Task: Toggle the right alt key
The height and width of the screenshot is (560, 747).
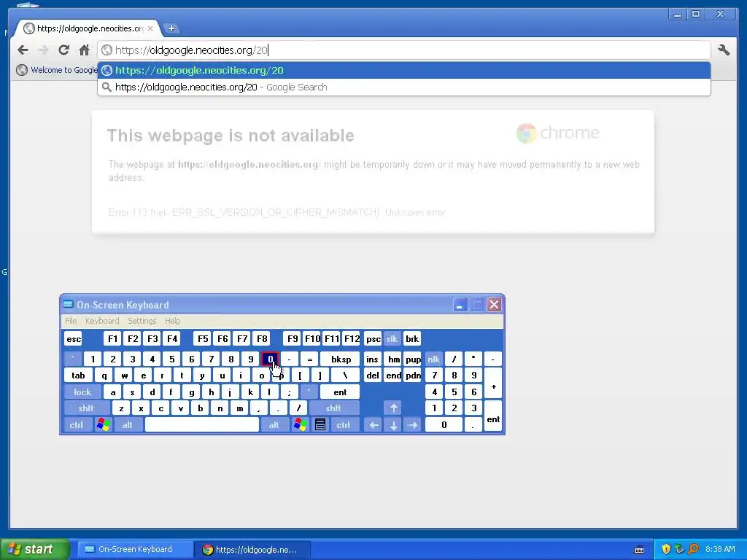Action: [x=274, y=425]
